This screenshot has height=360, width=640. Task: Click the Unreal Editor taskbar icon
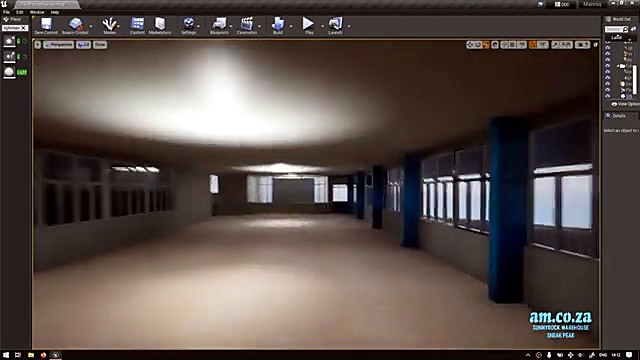(x=56, y=355)
